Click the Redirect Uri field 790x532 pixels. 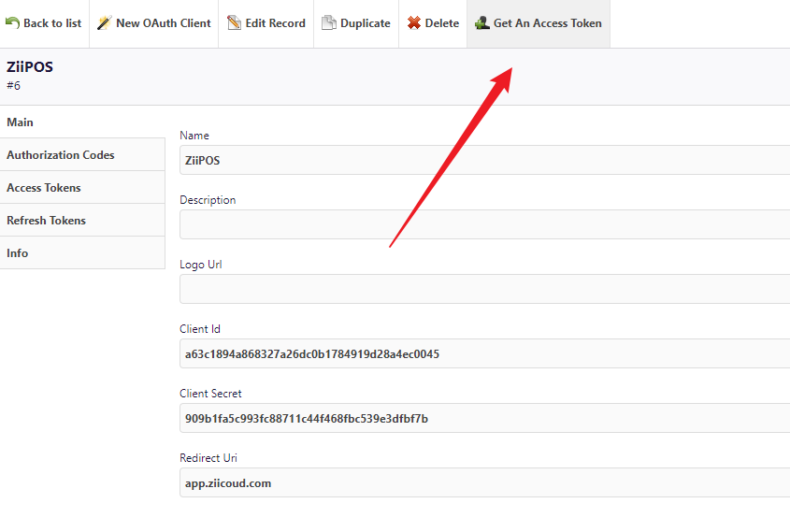(x=484, y=483)
